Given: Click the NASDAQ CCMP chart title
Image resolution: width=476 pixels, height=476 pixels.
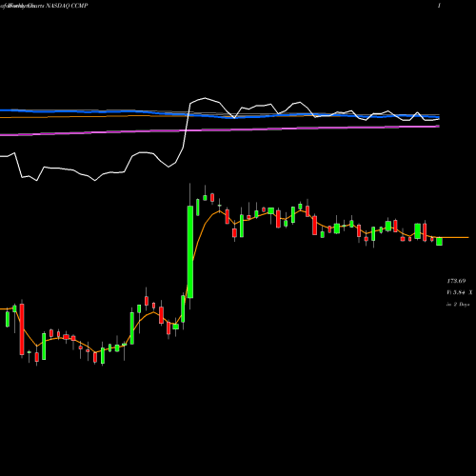Looking at the screenshot, I should point(67,6).
